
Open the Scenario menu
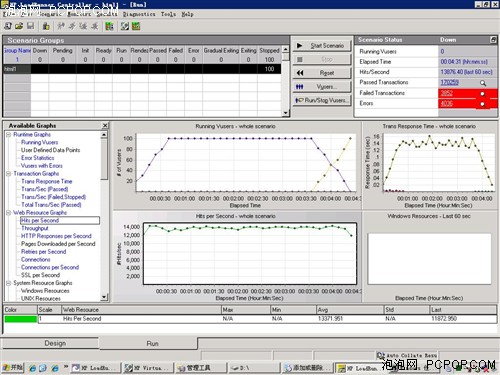click(x=49, y=14)
